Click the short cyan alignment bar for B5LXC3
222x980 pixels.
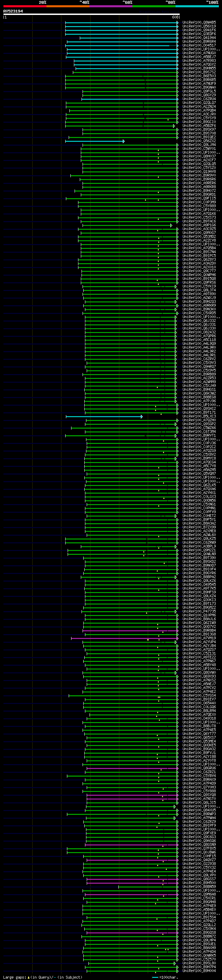click(x=104, y=416)
